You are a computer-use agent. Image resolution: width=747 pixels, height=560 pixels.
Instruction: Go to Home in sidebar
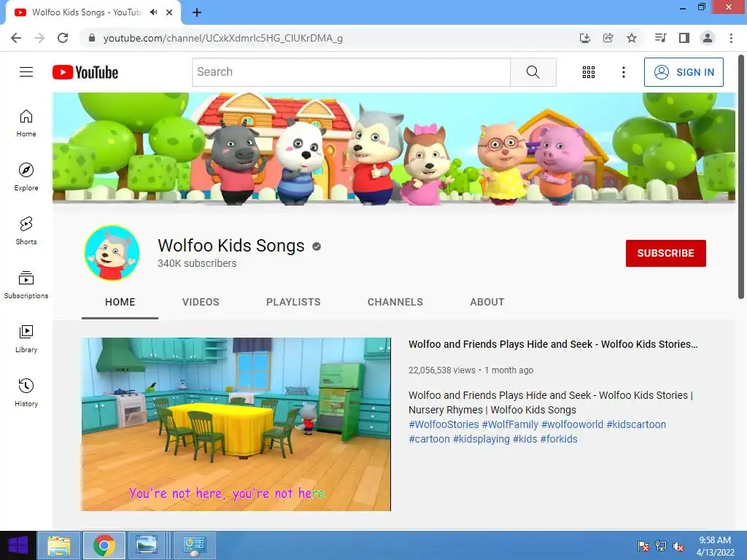[26, 122]
